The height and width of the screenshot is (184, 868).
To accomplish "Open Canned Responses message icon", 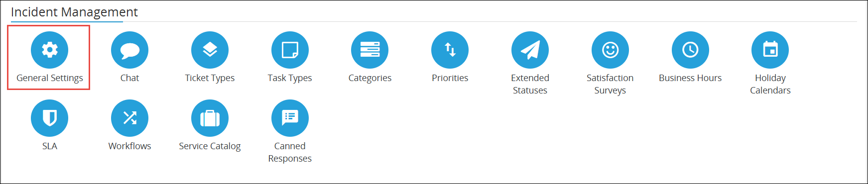I will click(290, 118).
